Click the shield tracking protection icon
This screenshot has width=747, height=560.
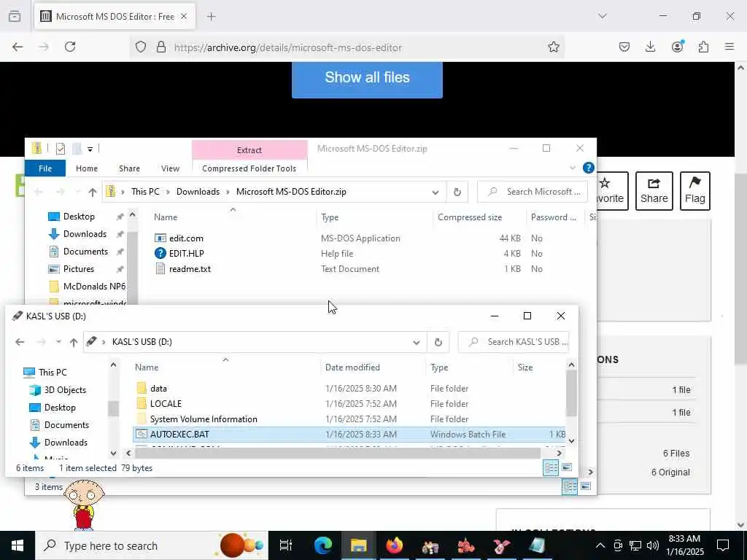click(141, 47)
